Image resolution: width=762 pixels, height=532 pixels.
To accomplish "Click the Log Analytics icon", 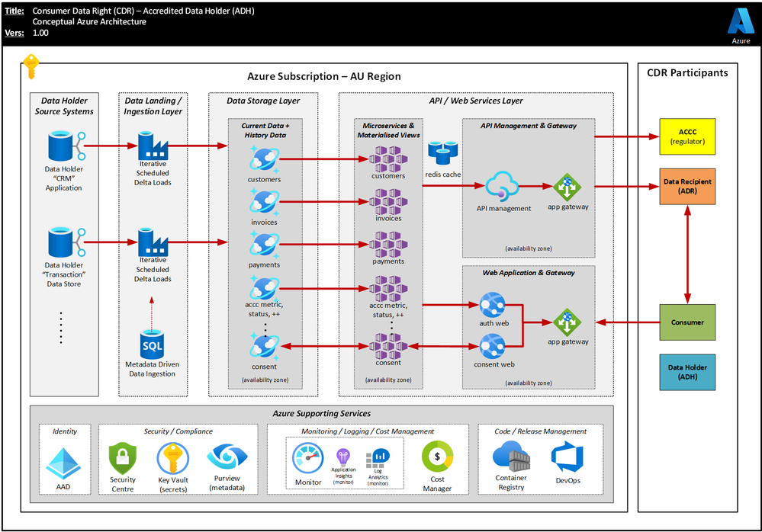I will (x=378, y=458).
